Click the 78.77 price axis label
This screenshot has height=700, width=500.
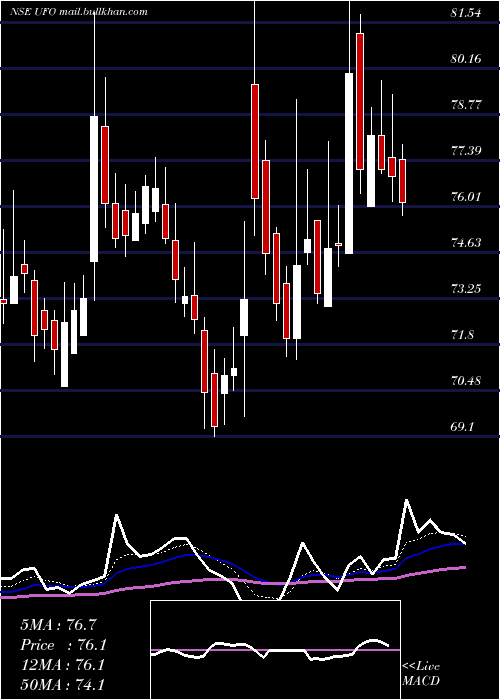466,105
